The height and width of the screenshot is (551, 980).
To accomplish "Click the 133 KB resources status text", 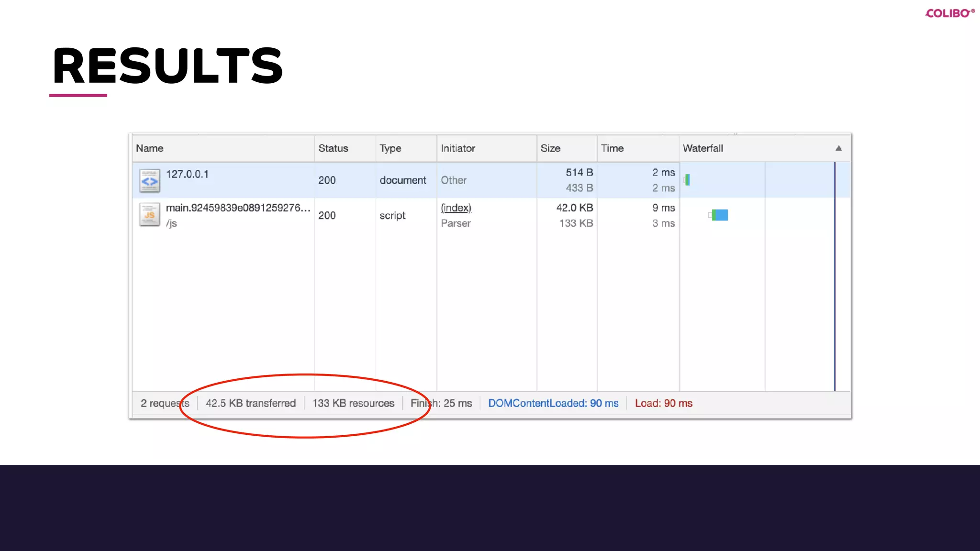I will 353,403.
